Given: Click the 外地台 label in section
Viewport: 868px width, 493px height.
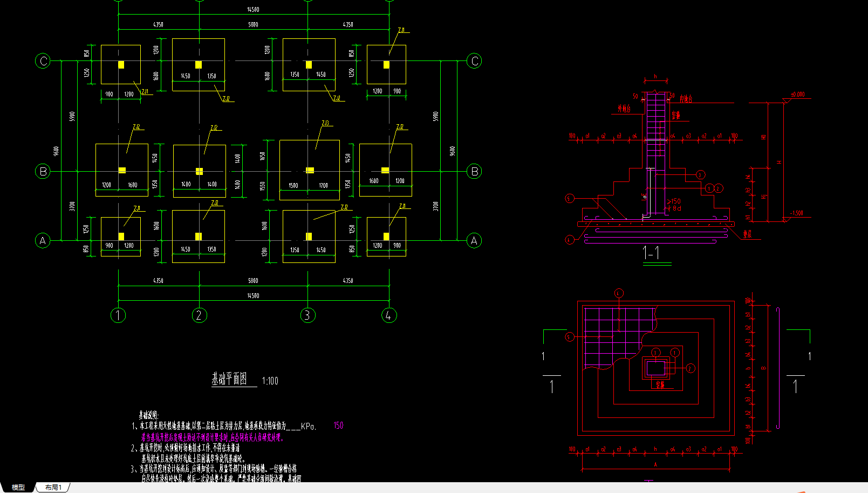Looking at the screenshot, I should [x=624, y=109].
